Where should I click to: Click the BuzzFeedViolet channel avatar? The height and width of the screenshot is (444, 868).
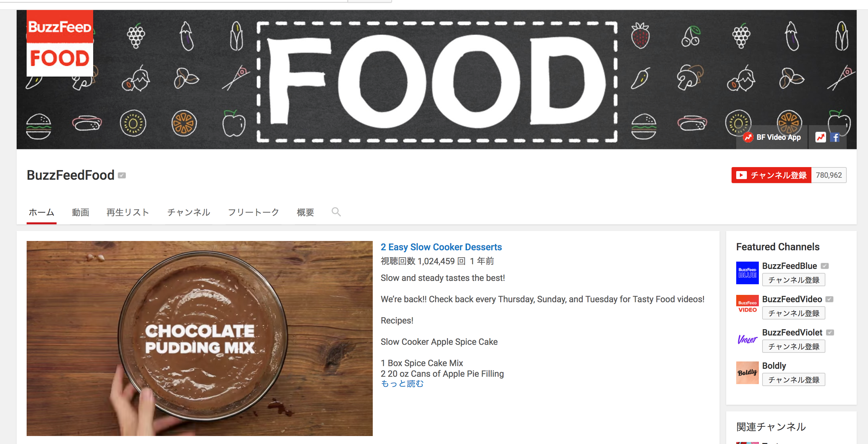[x=748, y=339]
